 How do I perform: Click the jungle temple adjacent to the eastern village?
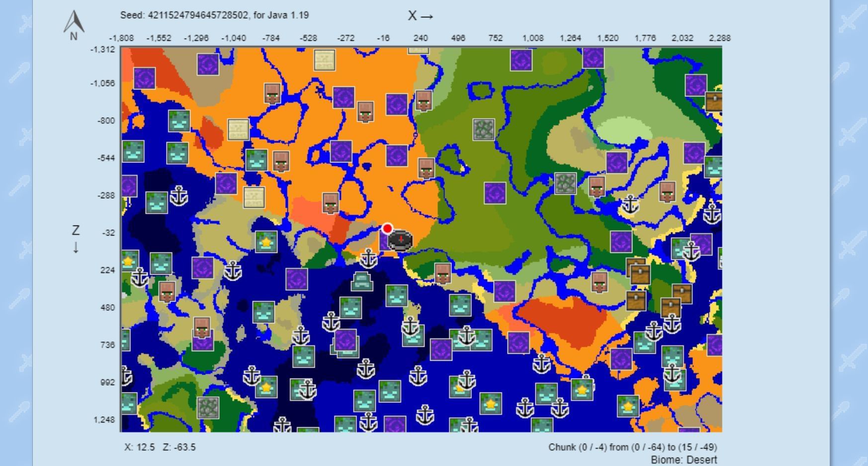pyautogui.click(x=565, y=183)
